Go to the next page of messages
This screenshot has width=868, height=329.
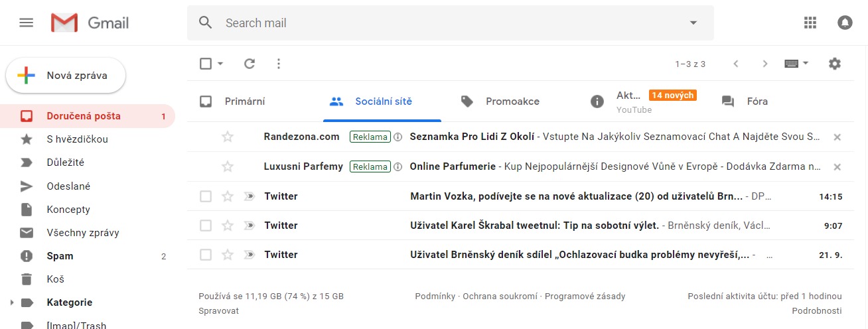[764, 64]
